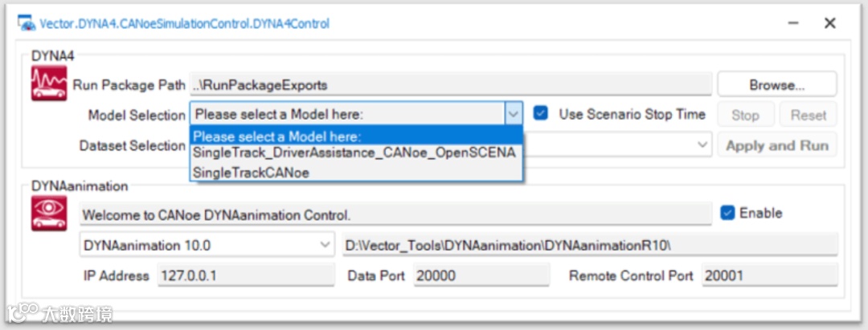Click the DYNA4 red car graph icon

49,84
